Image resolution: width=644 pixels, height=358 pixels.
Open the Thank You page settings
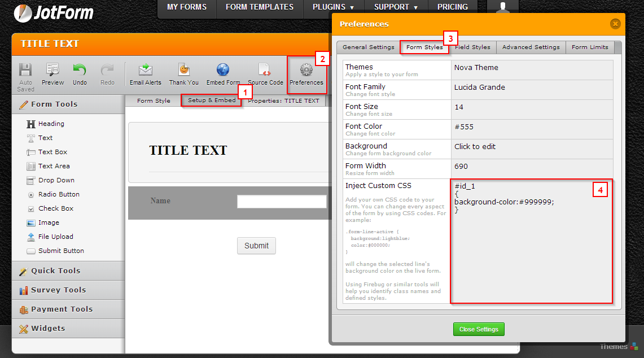(184, 71)
